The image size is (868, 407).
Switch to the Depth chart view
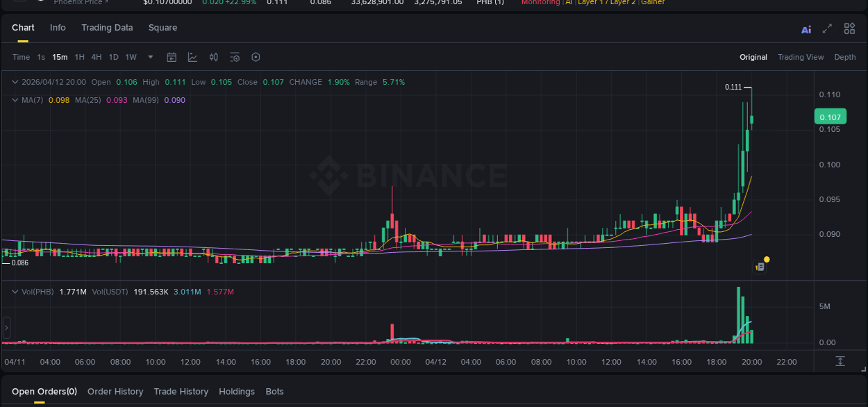click(x=845, y=57)
